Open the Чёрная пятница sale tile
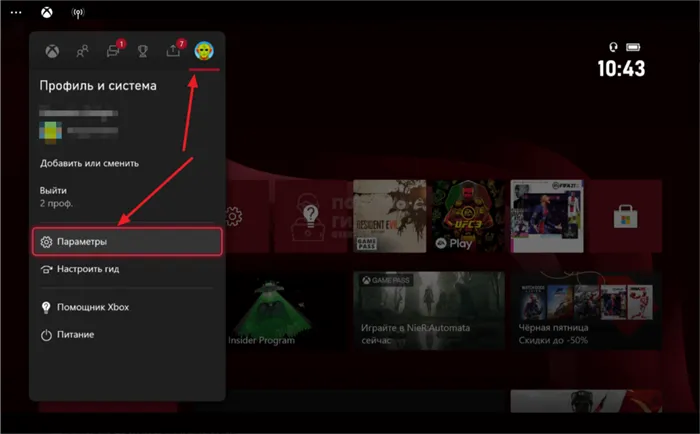Viewport: 700px width, 434px height. click(x=586, y=311)
